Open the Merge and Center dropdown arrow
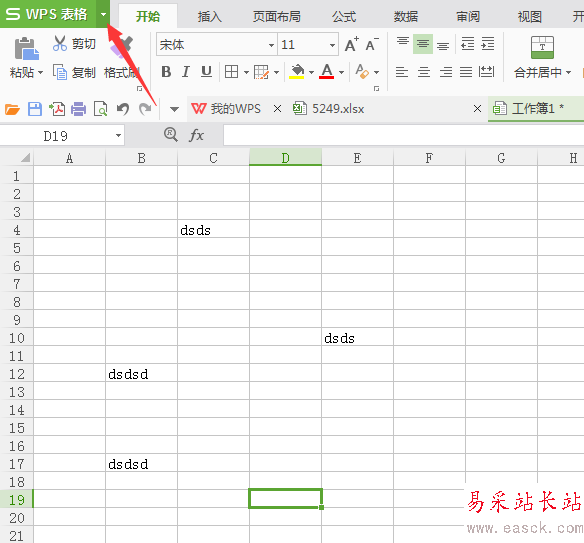The height and width of the screenshot is (543, 584). tap(568, 73)
